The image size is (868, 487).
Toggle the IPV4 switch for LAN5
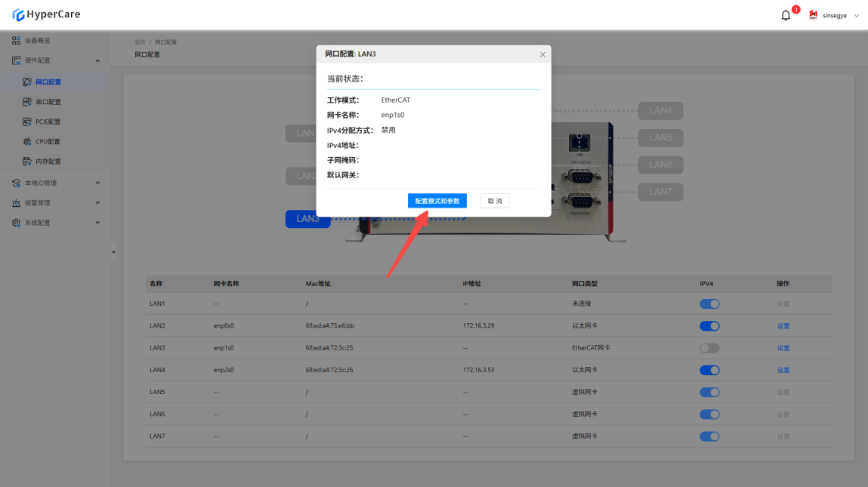click(709, 393)
